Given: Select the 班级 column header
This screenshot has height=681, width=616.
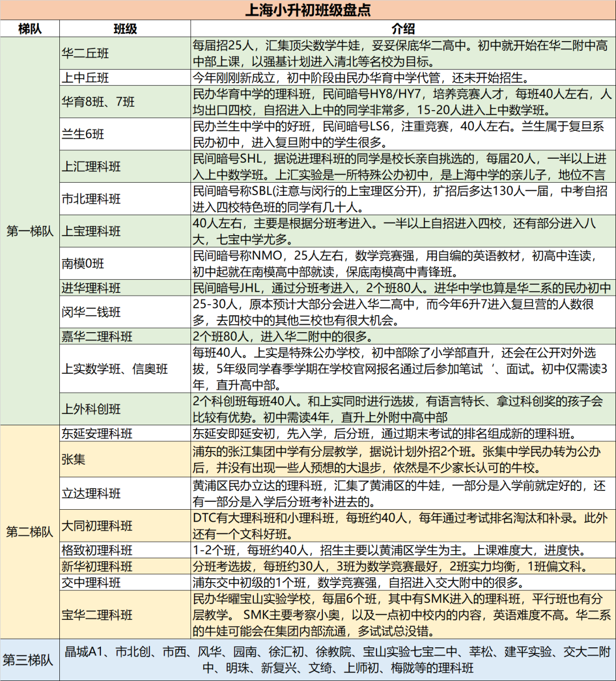Looking at the screenshot, I should click(x=125, y=29).
